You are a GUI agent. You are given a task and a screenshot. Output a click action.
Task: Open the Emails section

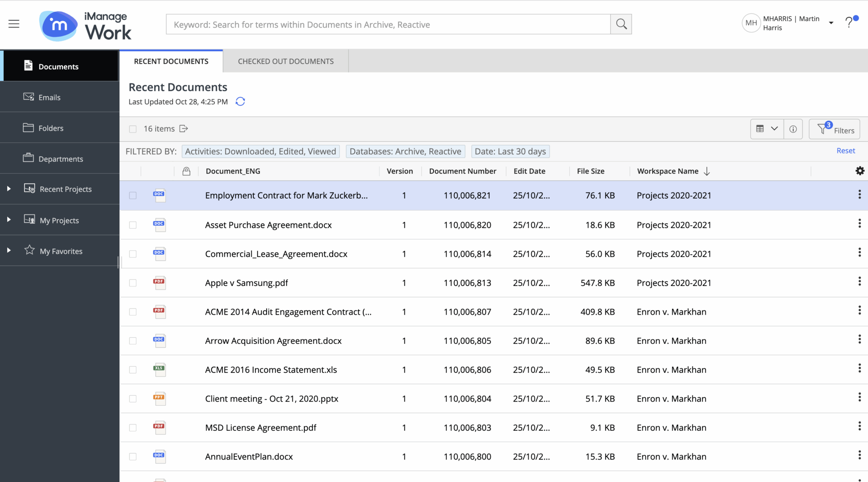click(50, 97)
